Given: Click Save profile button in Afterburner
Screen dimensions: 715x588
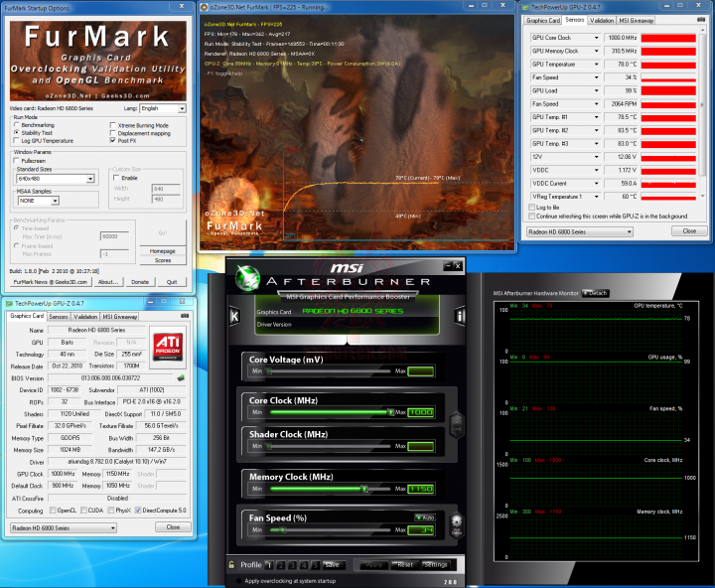Looking at the screenshot, I should point(333,565).
